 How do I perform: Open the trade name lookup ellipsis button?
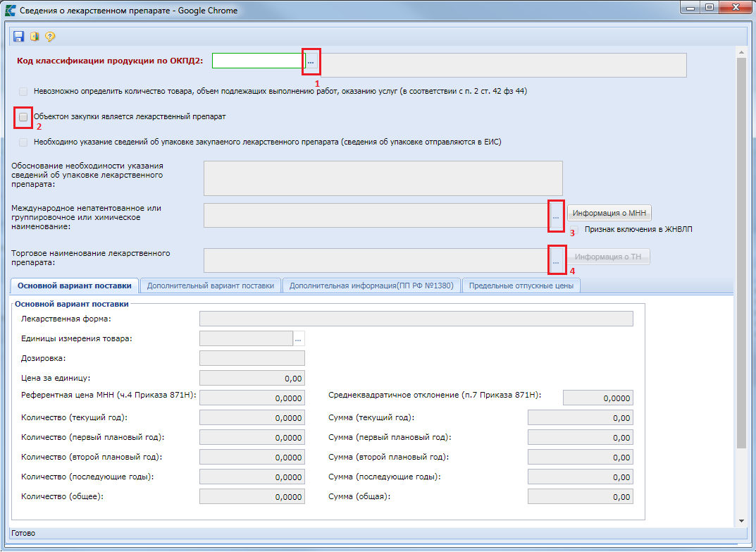coord(556,261)
